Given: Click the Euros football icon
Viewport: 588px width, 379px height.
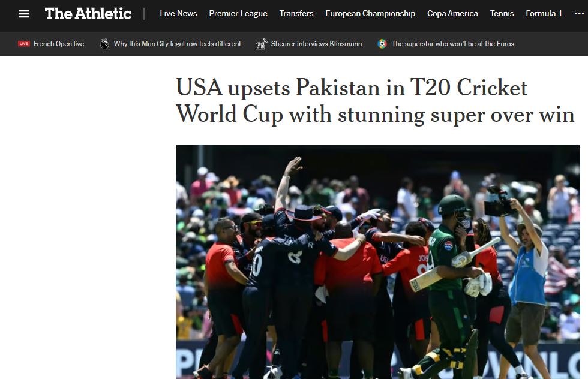Looking at the screenshot, I should click(x=382, y=44).
